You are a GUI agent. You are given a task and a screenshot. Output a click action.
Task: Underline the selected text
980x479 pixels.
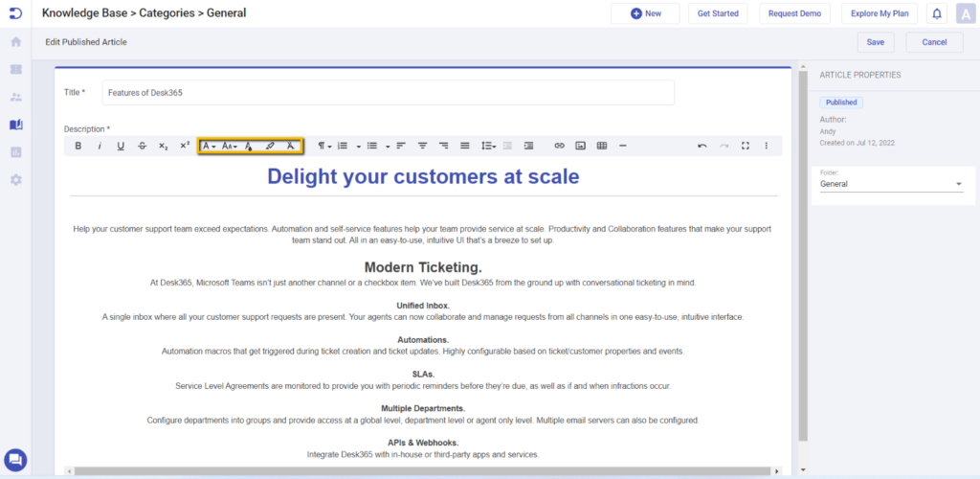click(x=121, y=146)
